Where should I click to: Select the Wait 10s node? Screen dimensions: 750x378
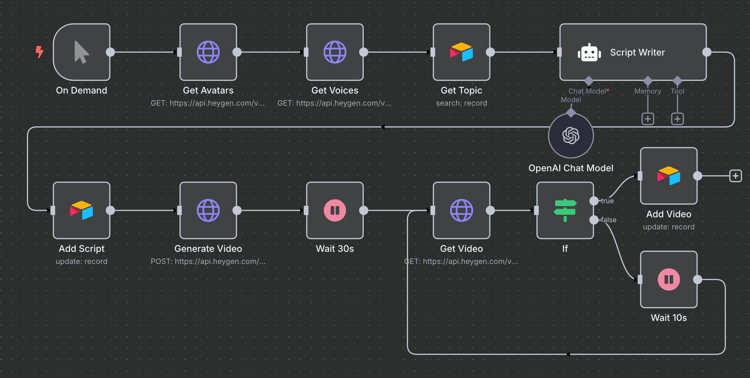[669, 279]
